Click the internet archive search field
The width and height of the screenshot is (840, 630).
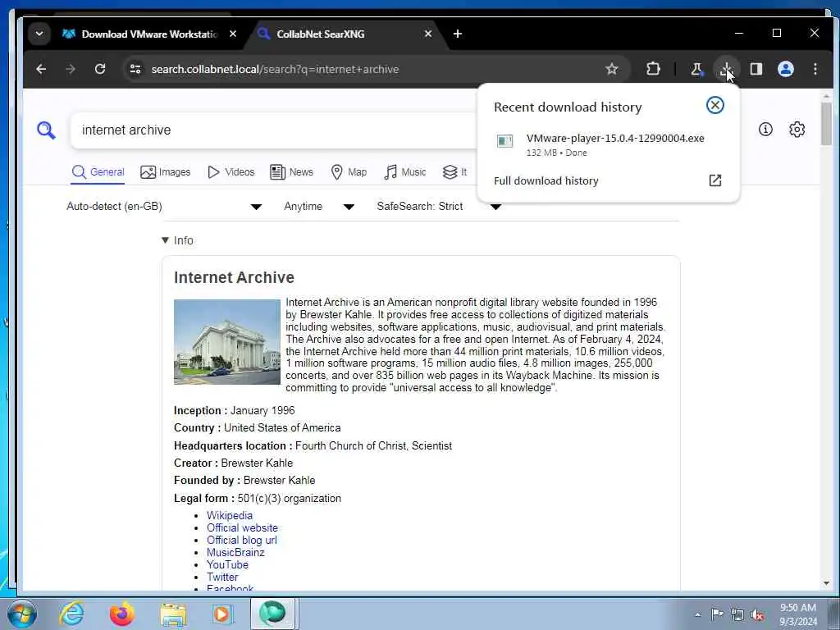(273, 130)
